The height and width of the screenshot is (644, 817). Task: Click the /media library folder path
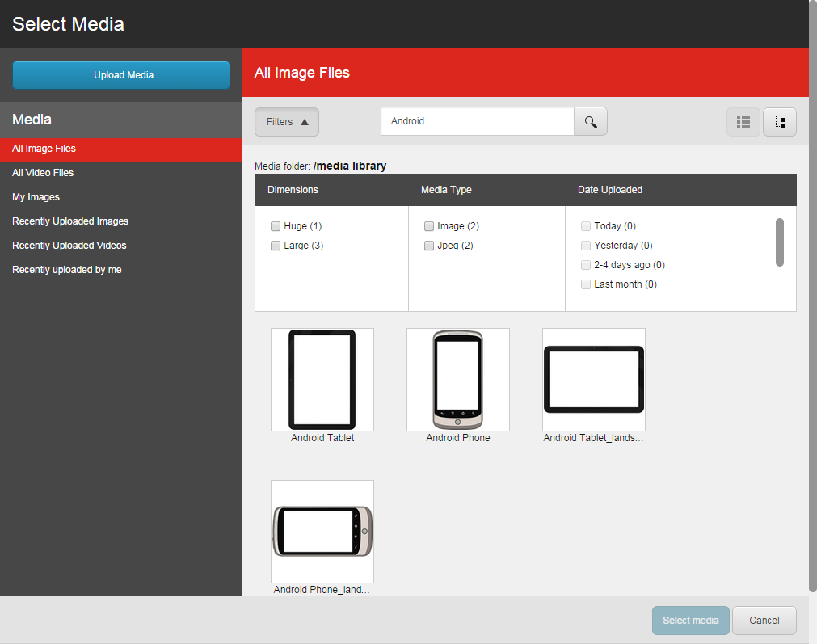pyautogui.click(x=350, y=166)
